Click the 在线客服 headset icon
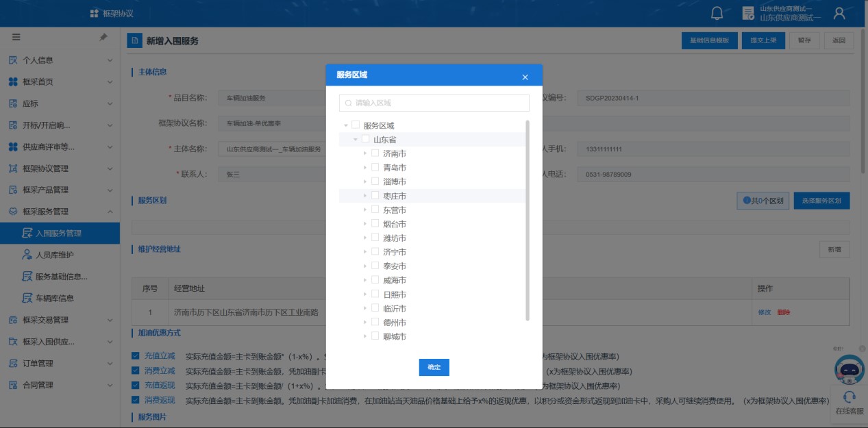The height and width of the screenshot is (428, 868). 849,396
